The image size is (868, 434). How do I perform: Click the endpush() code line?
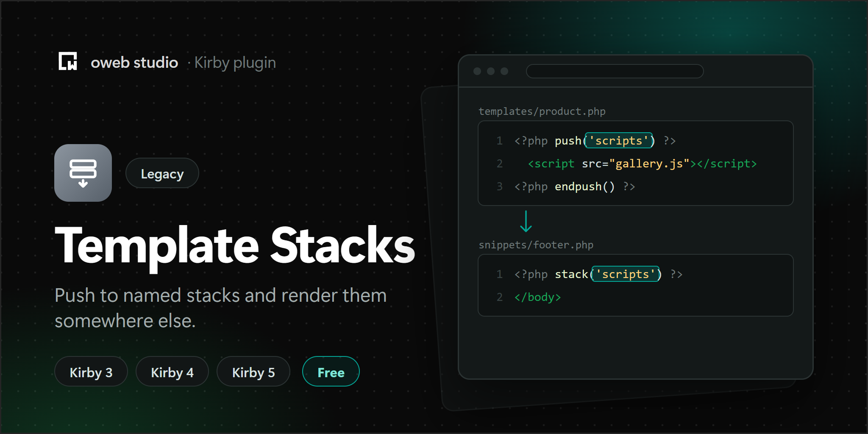click(574, 186)
